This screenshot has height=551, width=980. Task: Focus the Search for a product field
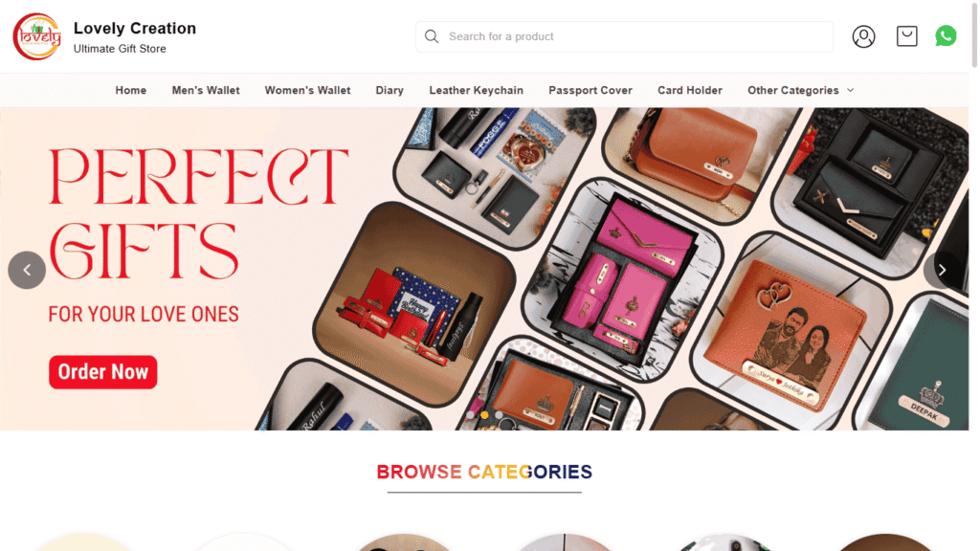(x=624, y=36)
